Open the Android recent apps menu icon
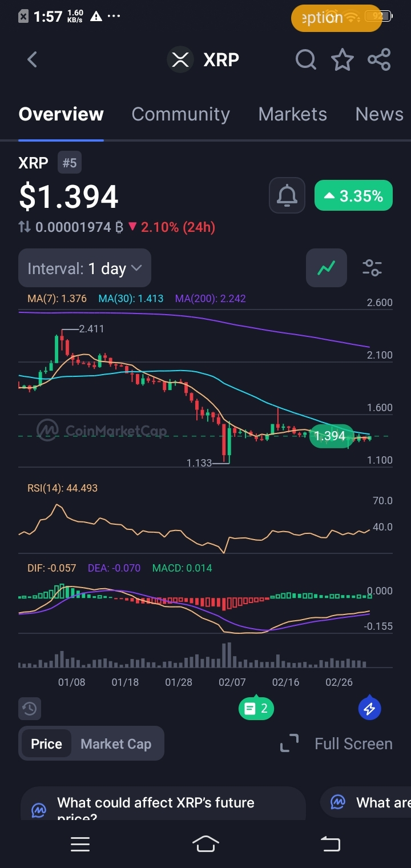This screenshot has width=411, height=868. 80,844
